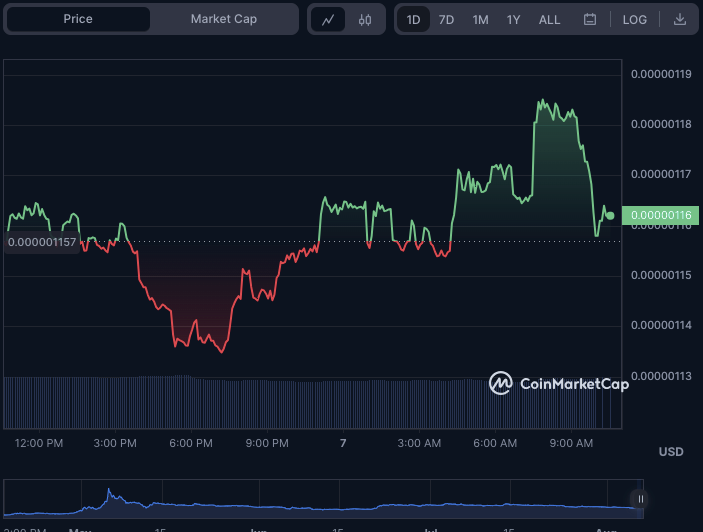Screen dimensions: 703x532
Task: Click the peak in the overview range slider
Action: click(x=108, y=491)
